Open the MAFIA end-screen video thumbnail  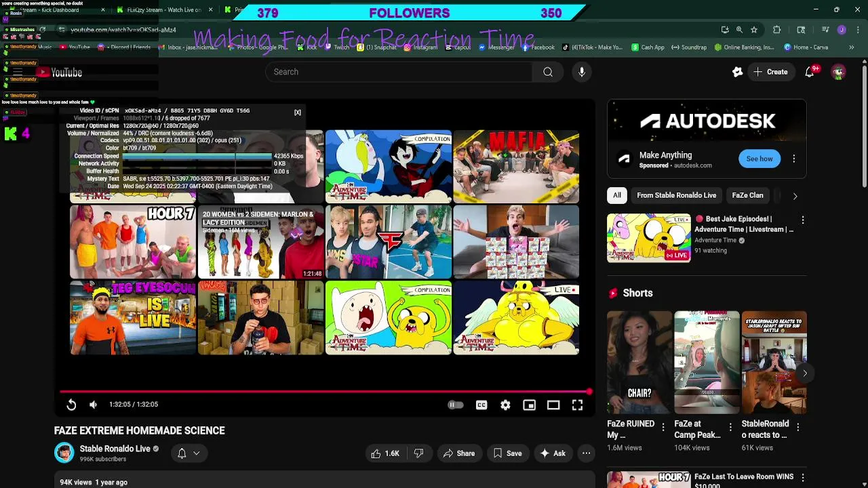[x=516, y=167]
